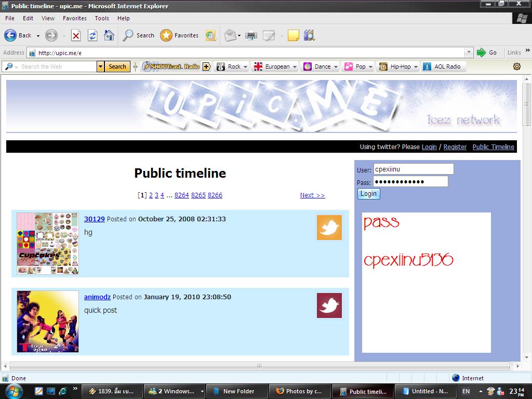
Task: Expand the Links toolbar chevron
Action: (527, 50)
